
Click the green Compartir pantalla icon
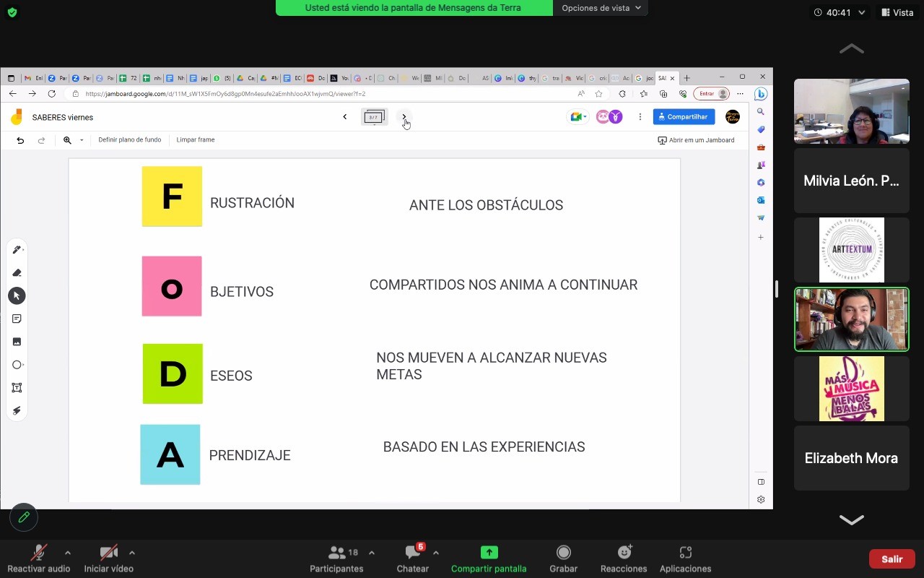489,553
